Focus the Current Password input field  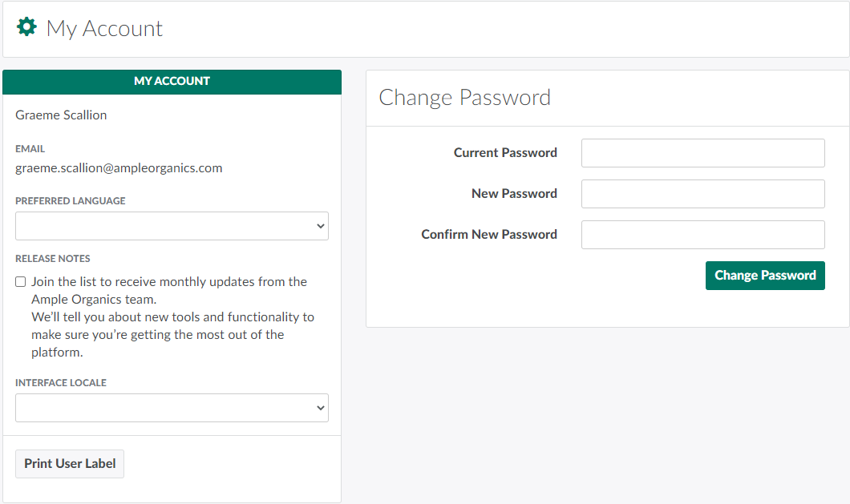coord(702,153)
